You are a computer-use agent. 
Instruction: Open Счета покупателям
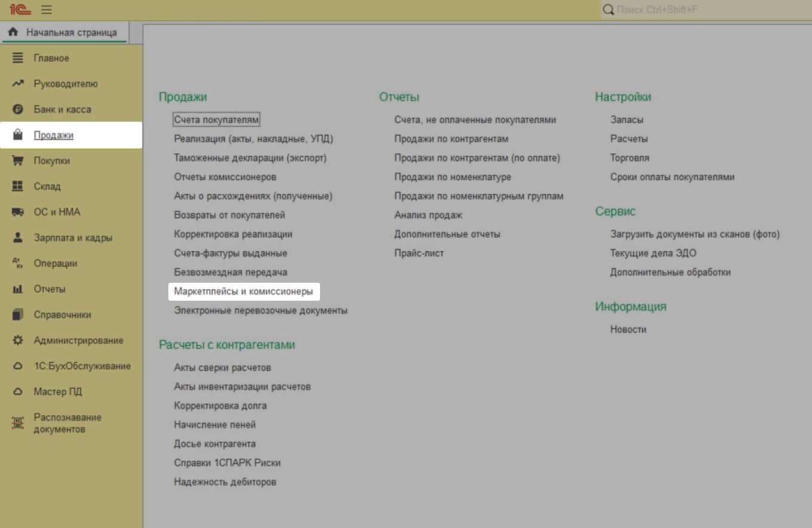(217, 120)
